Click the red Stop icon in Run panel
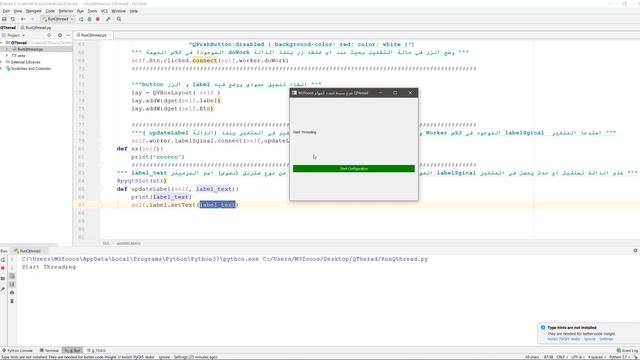Screen dimensions: 640x360 click(3, 268)
